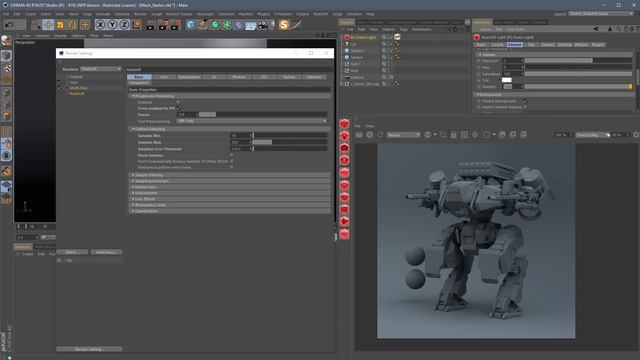Select Redshift entry in Render Settings list
This screenshot has width=640, height=360.
point(77,93)
